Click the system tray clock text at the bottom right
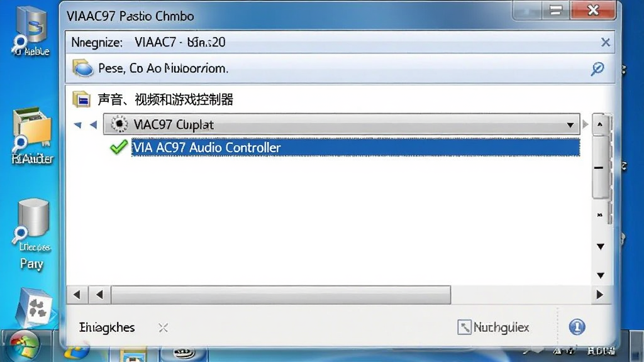The height and width of the screenshot is (362, 644). click(x=601, y=351)
